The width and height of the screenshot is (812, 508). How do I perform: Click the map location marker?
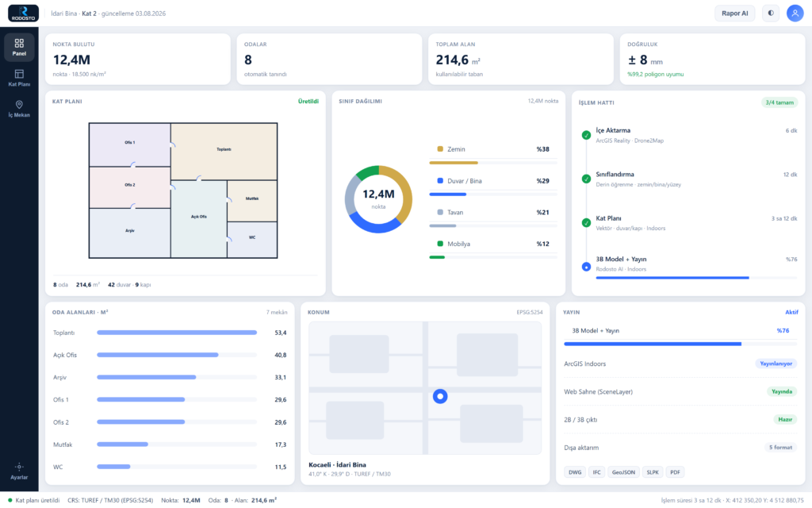click(x=440, y=397)
